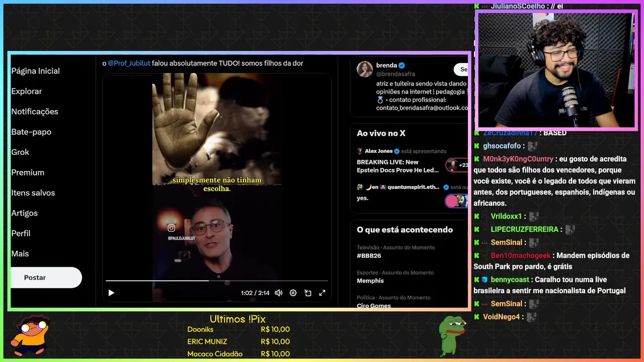Click Alex Jones verified badge
The height and width of the screenshot is (362, 644).
click(396, 151)
